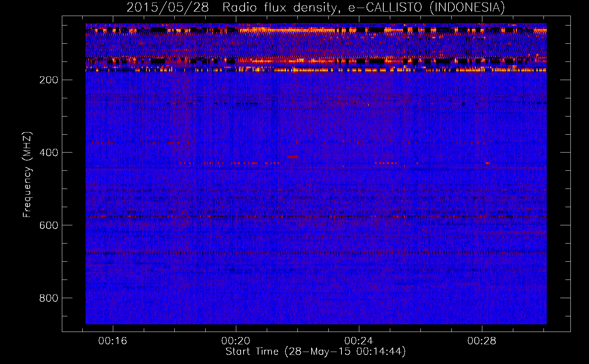Click the 'Start Time (28-May-15 00:14:44)' x-axis label

pyautogui.click(x=316, y=352)
